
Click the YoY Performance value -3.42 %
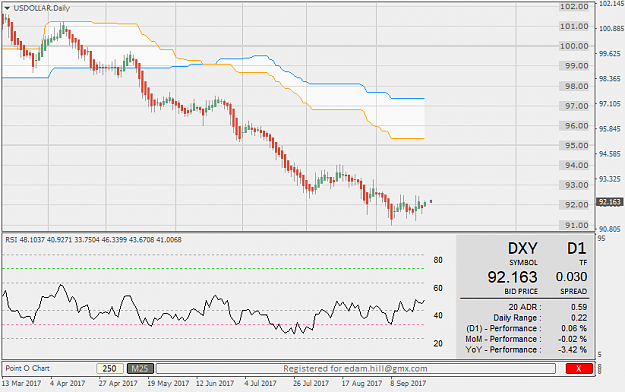tap(572, 350)
